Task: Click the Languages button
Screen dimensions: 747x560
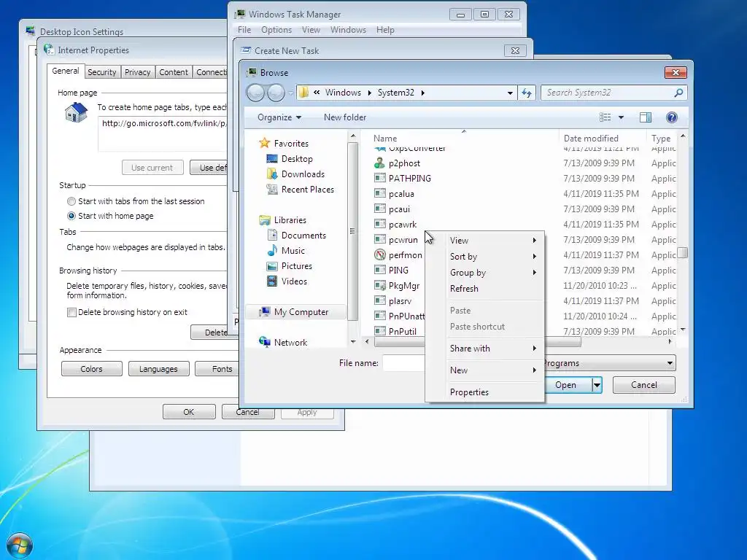Action: click(158, 369)
